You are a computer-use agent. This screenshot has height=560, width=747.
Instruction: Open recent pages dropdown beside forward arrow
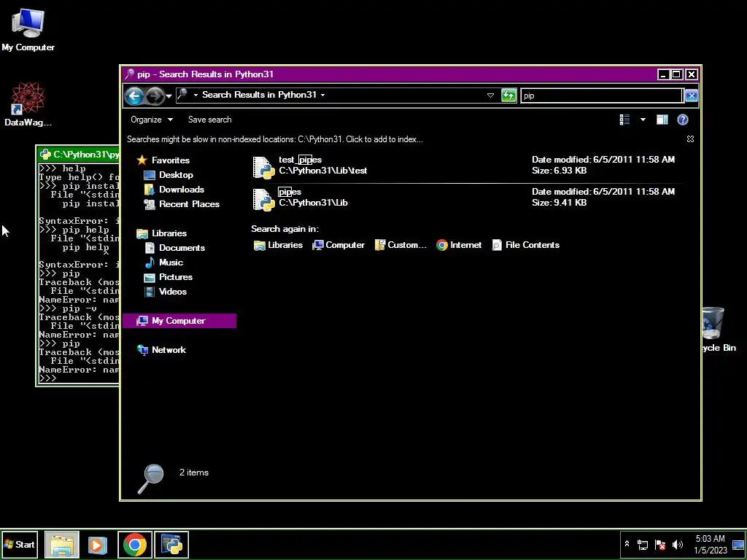click(x=169, y=96)
